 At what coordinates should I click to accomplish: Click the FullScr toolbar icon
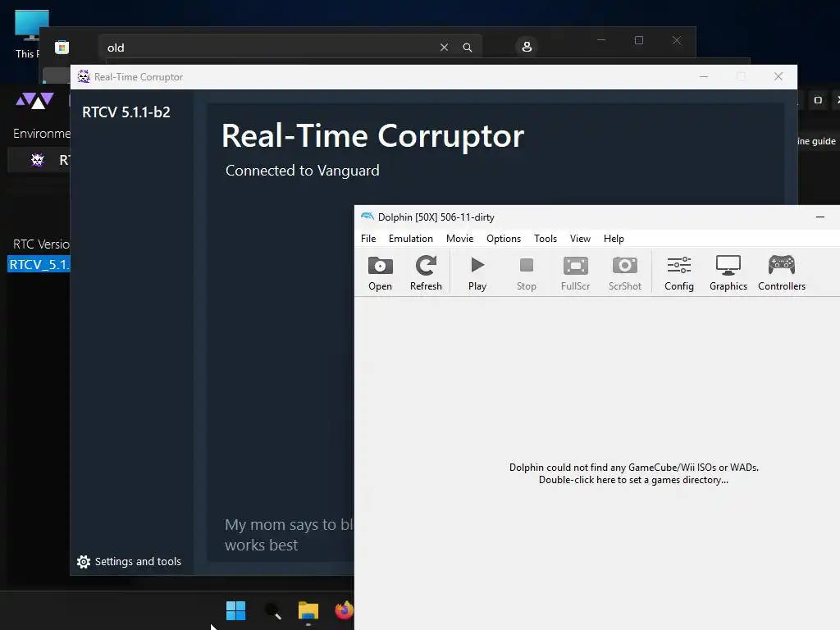pyautogui.click(x=575, y=273)
